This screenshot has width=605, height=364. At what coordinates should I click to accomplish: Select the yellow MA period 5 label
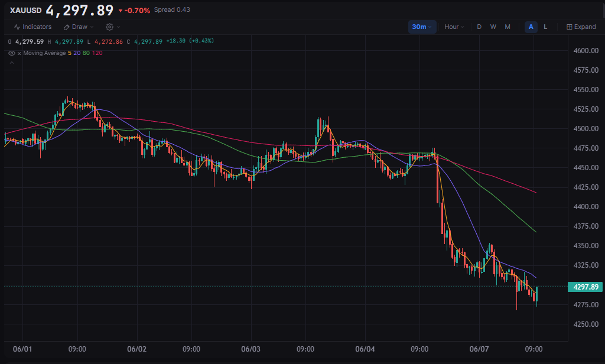click(70, 53)
